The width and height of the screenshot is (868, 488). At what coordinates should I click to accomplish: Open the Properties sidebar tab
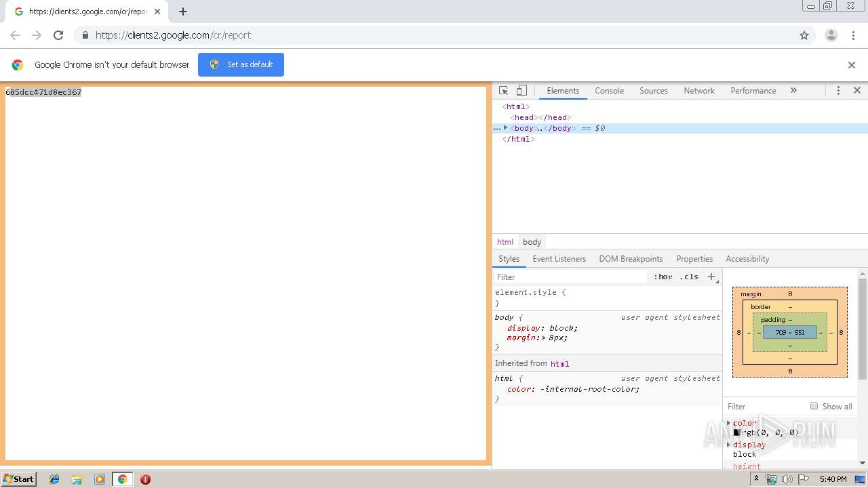[x=694, y=259]
